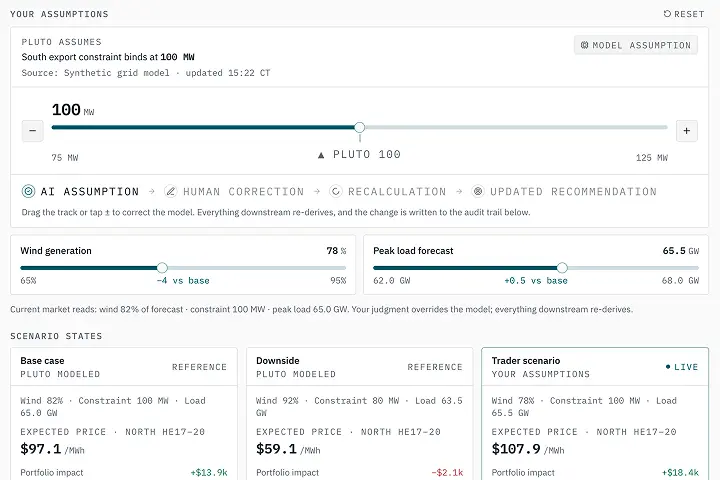Screen dimensions: 720x480
Task: Click REFERENCE label on Downside card
Action: [435, 367]
